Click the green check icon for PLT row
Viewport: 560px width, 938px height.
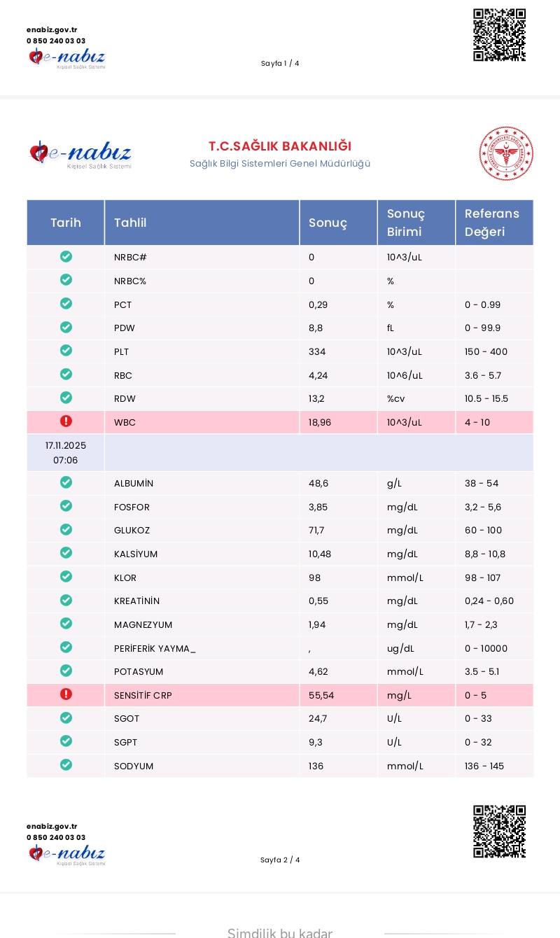coord(66,351)
